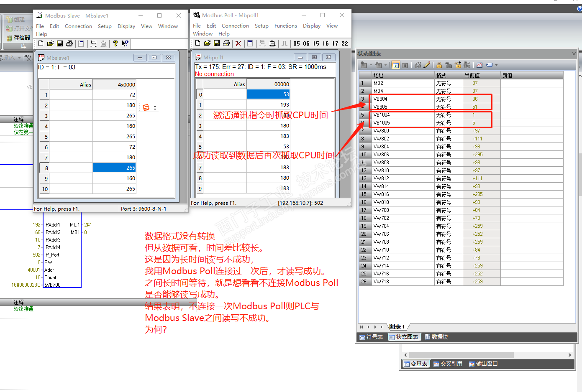Click function code 05 button in Modbus Poll
582x392 pixels.
tap(297, 43)
